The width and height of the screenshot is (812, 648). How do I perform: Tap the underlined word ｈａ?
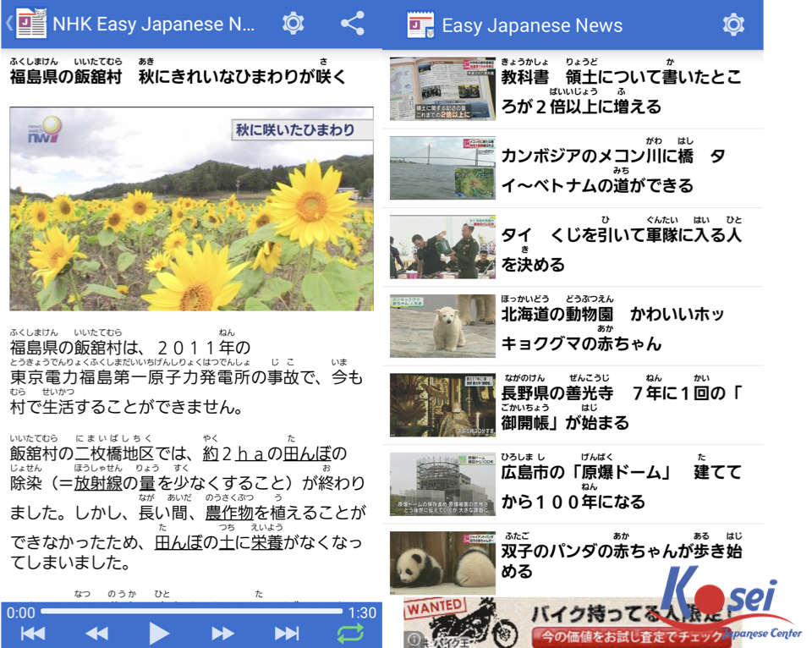250,453
